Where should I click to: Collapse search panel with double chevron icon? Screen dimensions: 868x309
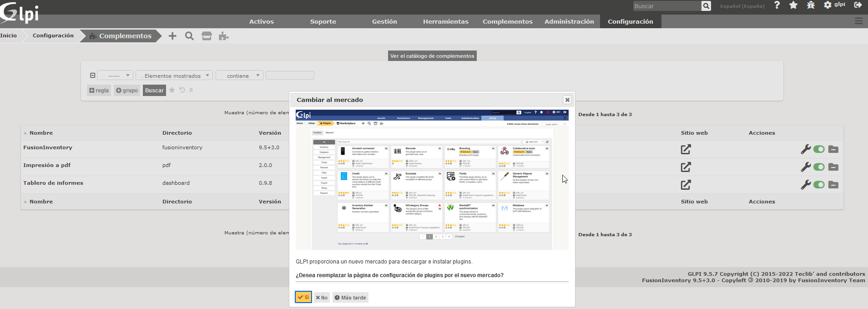pos(191,90)
